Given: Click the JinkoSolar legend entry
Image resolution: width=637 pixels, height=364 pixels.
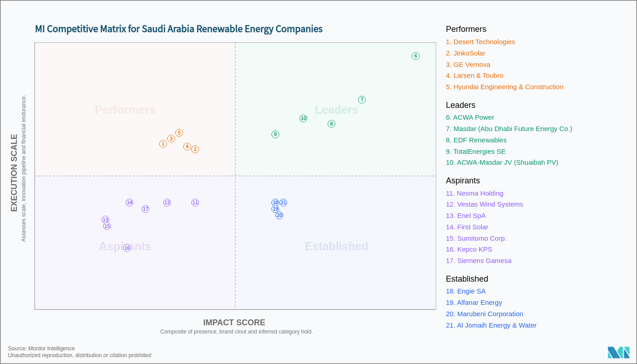Looking at the screenshot, I should click(x=465, y=53).
